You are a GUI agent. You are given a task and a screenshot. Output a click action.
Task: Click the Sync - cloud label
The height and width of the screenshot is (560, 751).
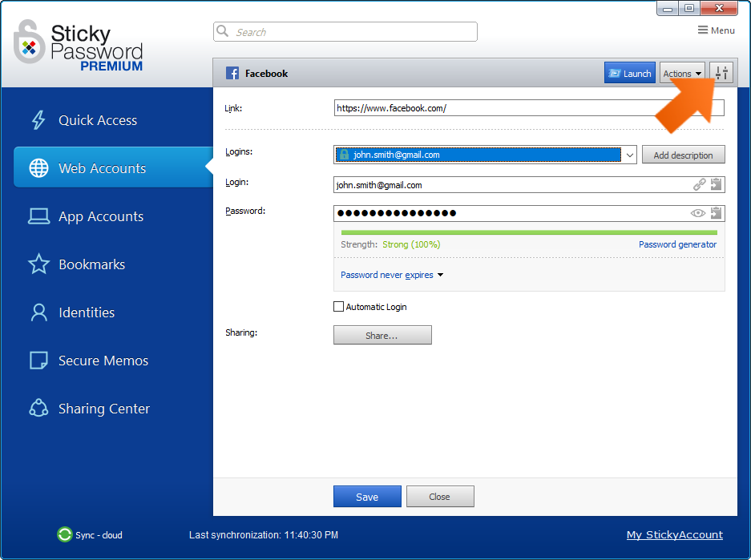99,534
